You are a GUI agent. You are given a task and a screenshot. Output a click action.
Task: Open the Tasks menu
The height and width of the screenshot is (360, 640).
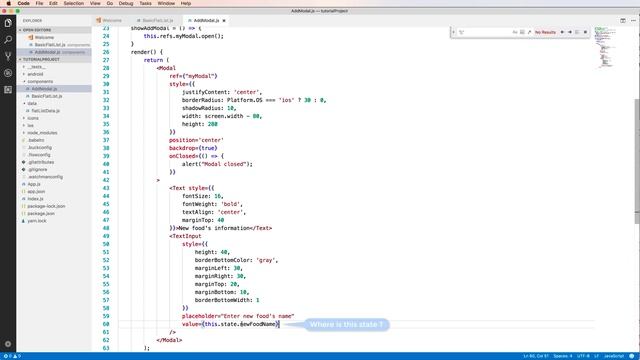click(x=145, y=3)
